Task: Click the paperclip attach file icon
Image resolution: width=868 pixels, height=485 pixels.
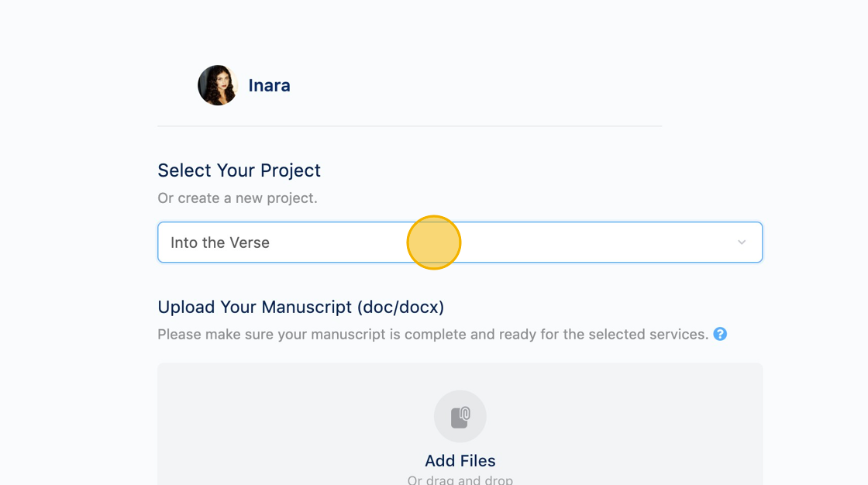Action: pos(460,416)
